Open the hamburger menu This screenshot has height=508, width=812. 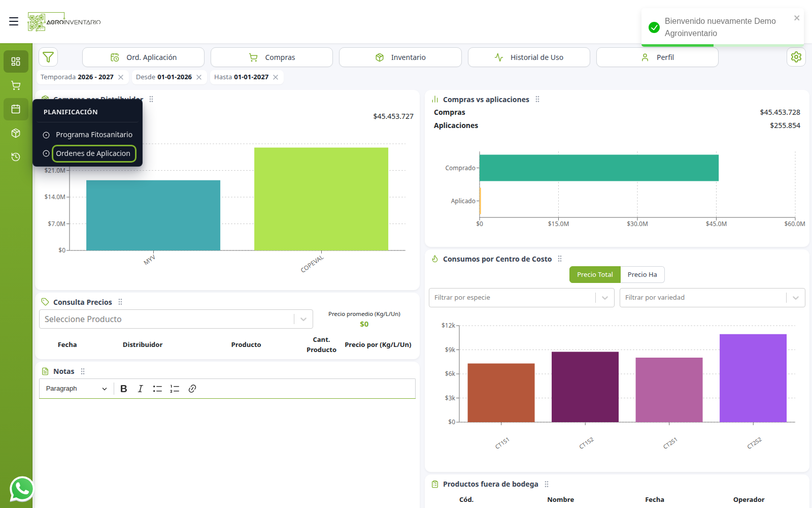coord(14,21)
